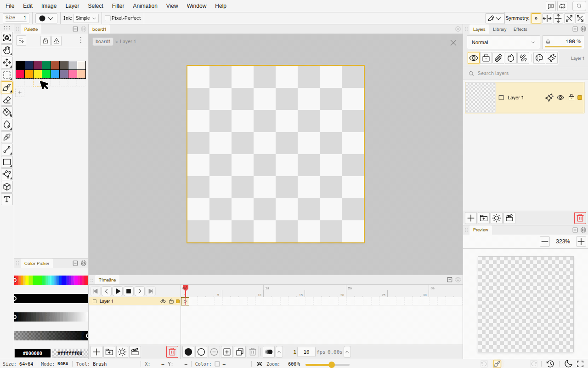This screenshot has width=588, height=368.
Task: Select the Eraser tool
Action: click(x=7, y=100)
